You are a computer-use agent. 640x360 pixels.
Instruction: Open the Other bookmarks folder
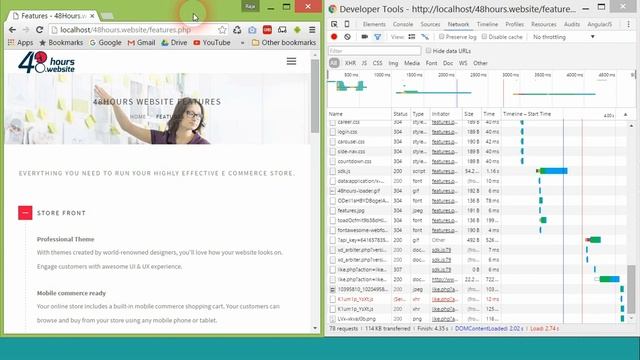284,42
